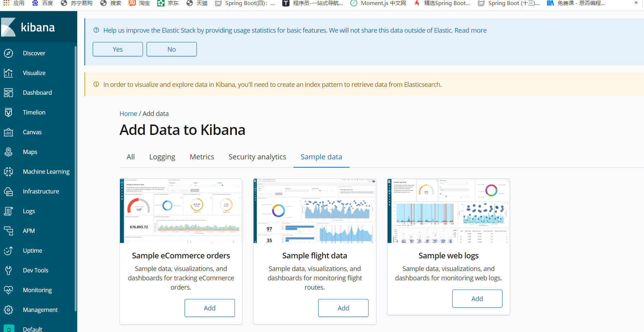
Task: Follow the Read more link
Action: 471,31
